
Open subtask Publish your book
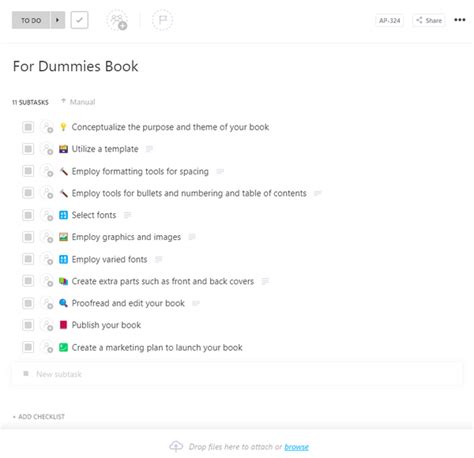click(106, 325)
